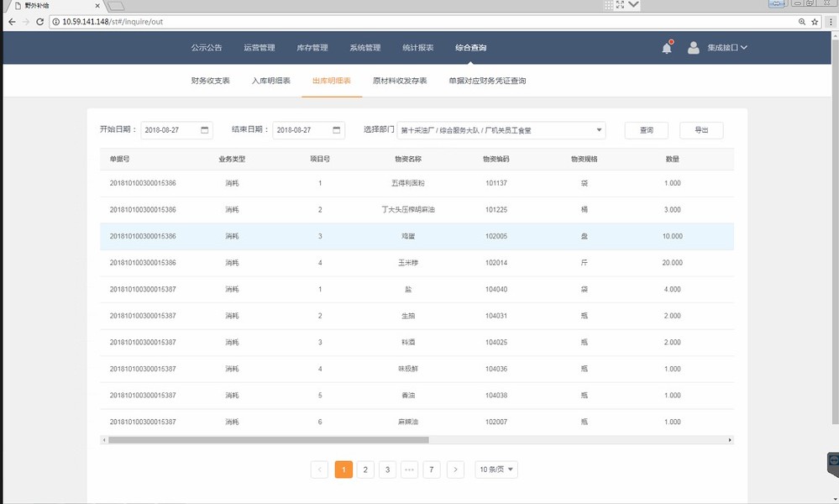This screenshot has height=504, width=839.
Task: Click the 数量 column header
Action: (673, 159)
